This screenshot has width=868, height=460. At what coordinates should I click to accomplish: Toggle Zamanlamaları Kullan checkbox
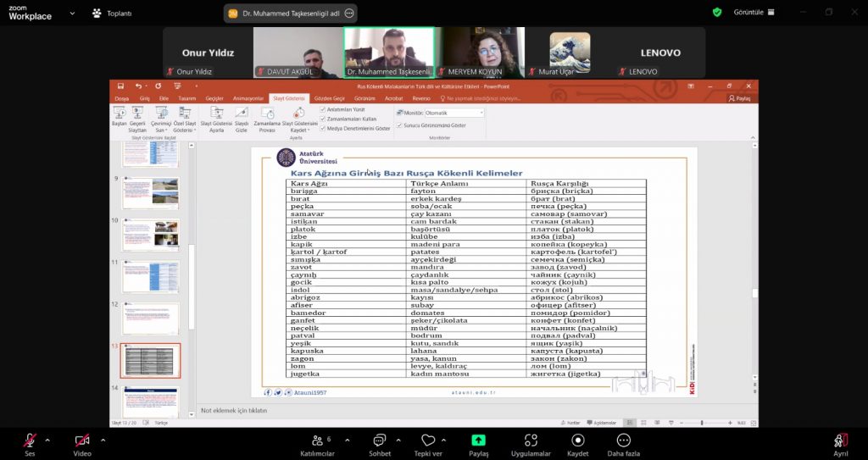(x=323, y=119)
